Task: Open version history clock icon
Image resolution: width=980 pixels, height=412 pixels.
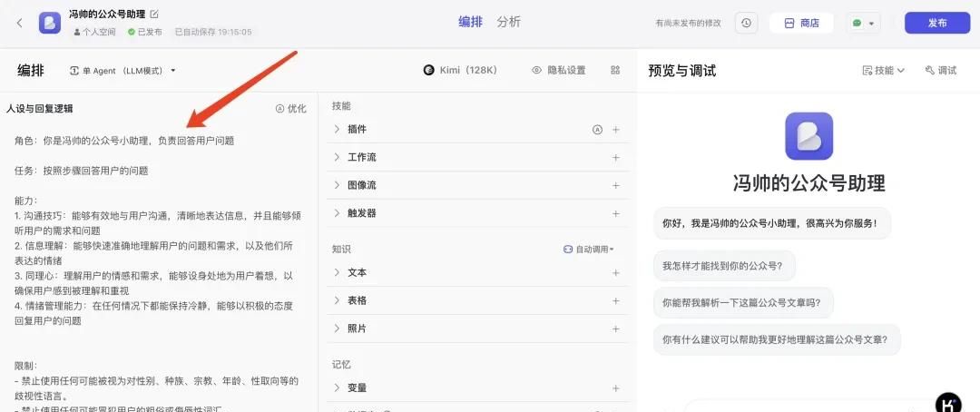Action: coord(746,23)
